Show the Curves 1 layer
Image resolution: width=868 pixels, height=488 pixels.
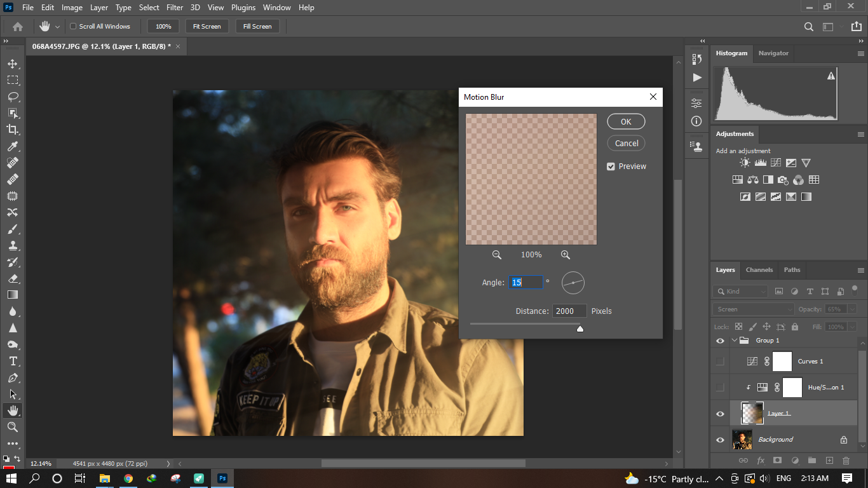(x=720, y=362)
